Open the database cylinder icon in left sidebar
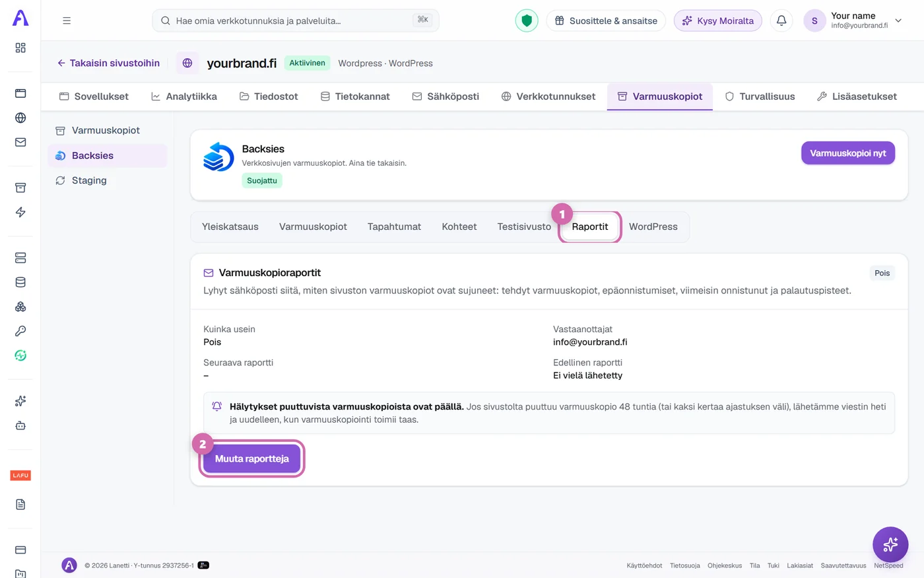 (20, 282)
